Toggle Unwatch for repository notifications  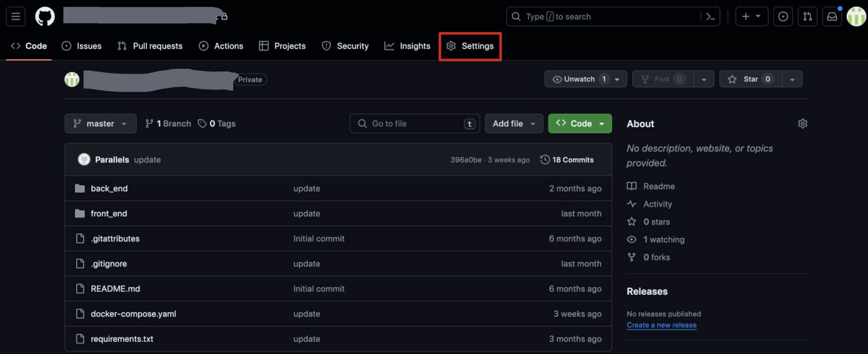(x=579, y=79)
